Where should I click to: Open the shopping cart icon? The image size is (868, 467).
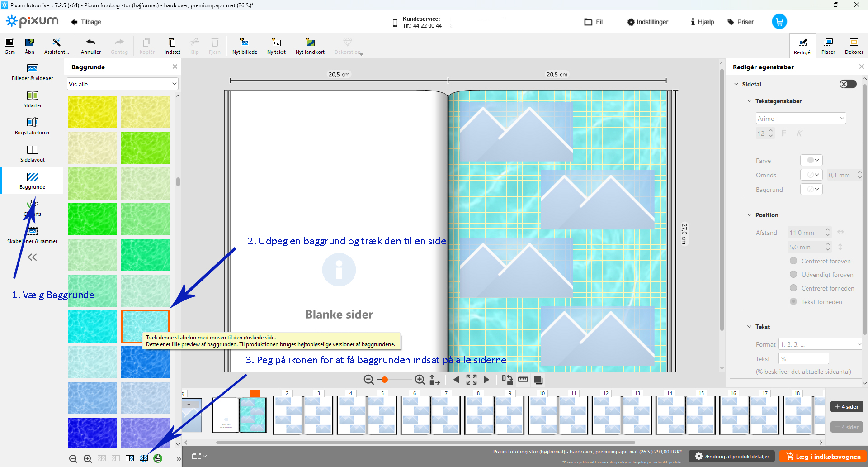coord(779,22)
